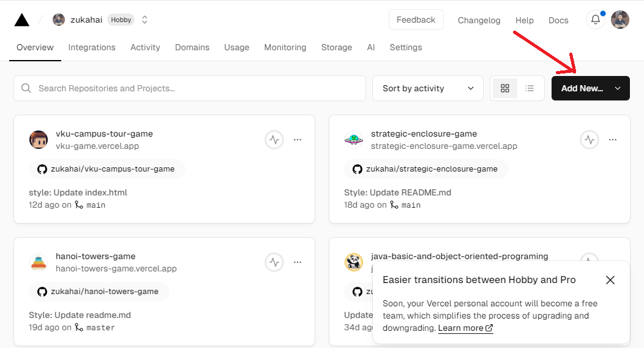Open more options for hanoi-towers-game
Image resolution: width=644 pixels, height=348 pixels.
[298, 262]
